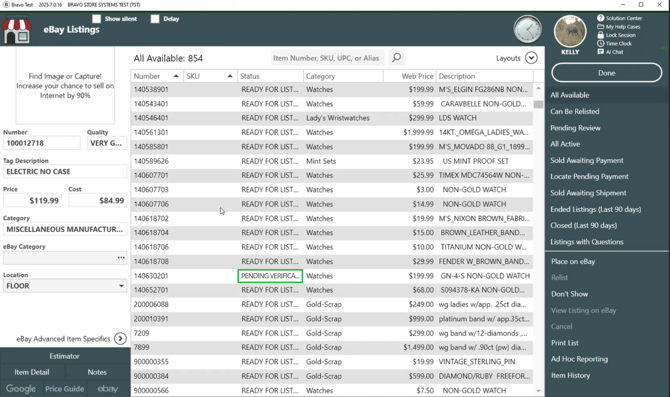Click the Price field $119.99
This screenshot has height=397, width=670.
[x=32, y=200]
